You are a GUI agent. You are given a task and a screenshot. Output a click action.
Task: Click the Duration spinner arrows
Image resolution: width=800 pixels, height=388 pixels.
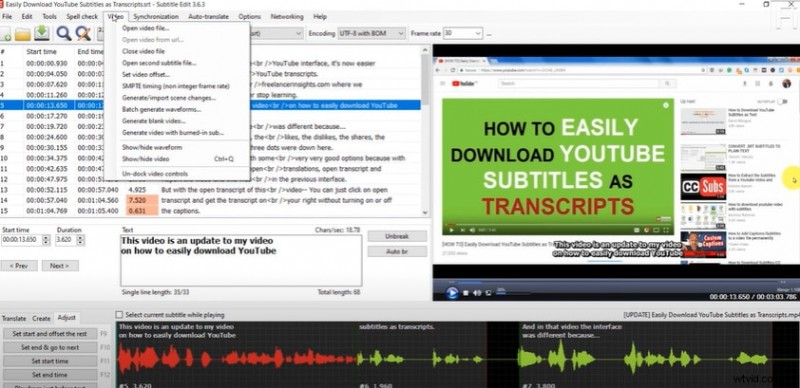point(81,240)
